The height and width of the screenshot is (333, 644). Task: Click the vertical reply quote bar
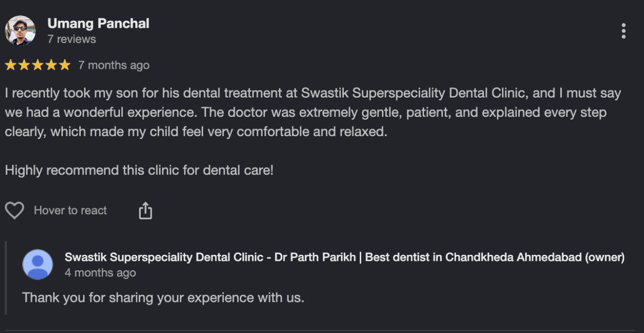pyautogui.click(x=6, y=278)
